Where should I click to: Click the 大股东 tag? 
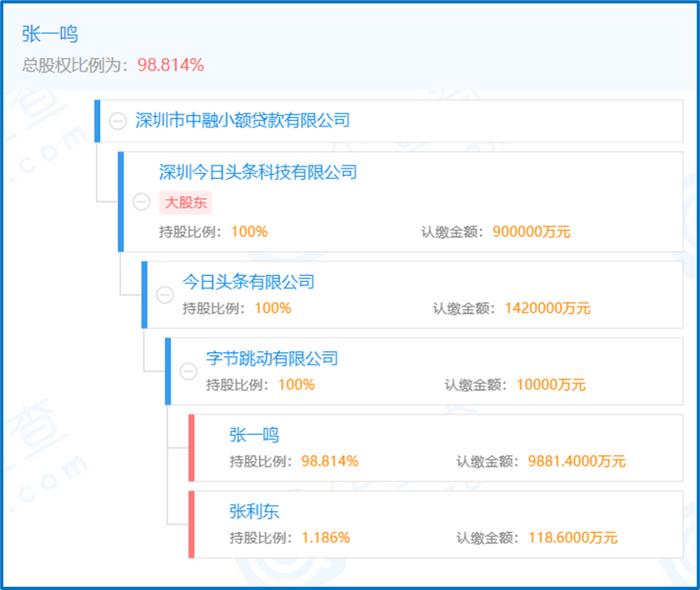click(186, 203)
